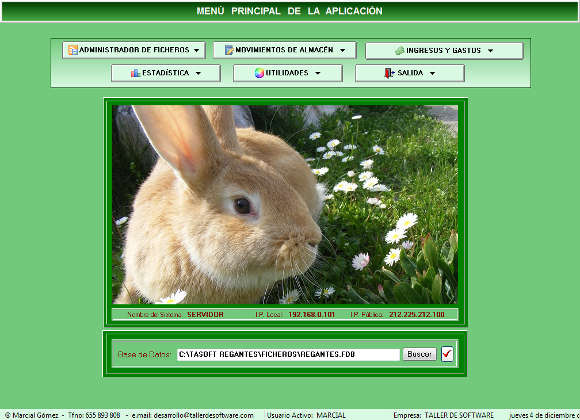This screenshot has width=580, height=420.
Task: Click the SERVIDOR system name value
Action: click(x=205, y=315)
